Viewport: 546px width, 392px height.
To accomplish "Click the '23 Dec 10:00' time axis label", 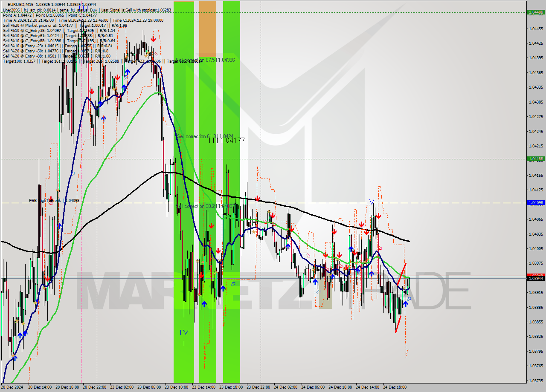I will pos(176,387).
